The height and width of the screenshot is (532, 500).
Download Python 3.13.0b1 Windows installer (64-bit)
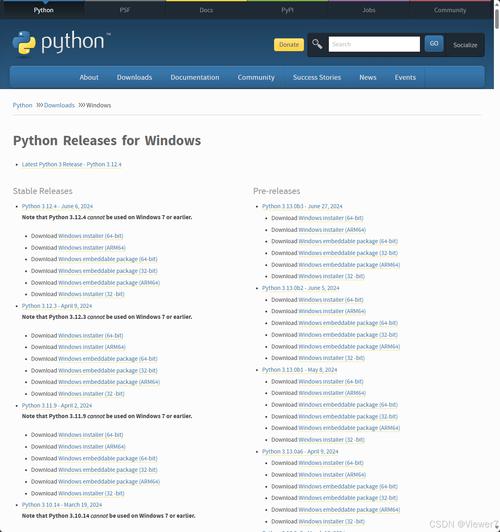click(x=331, y=382)
